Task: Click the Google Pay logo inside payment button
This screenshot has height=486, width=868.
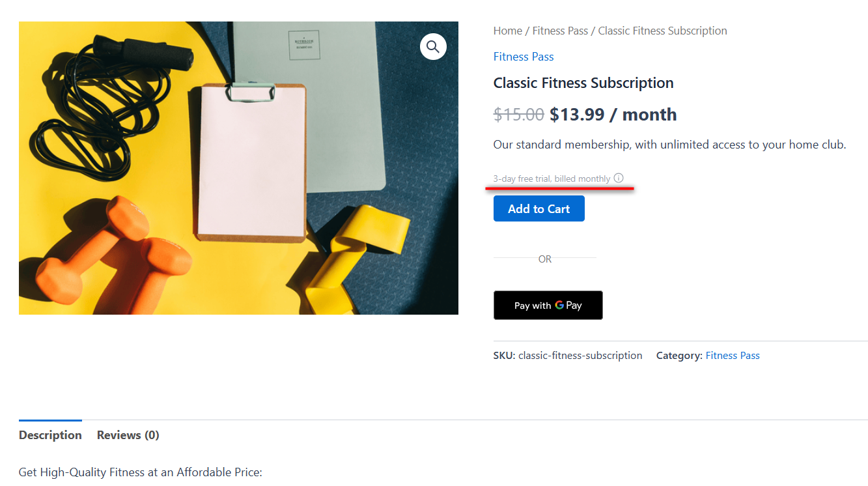Action: (560, 305)
